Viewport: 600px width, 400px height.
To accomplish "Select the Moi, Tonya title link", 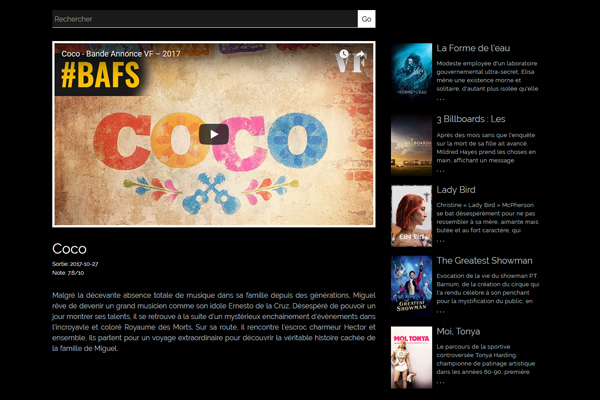I will (x=458, y=331).
